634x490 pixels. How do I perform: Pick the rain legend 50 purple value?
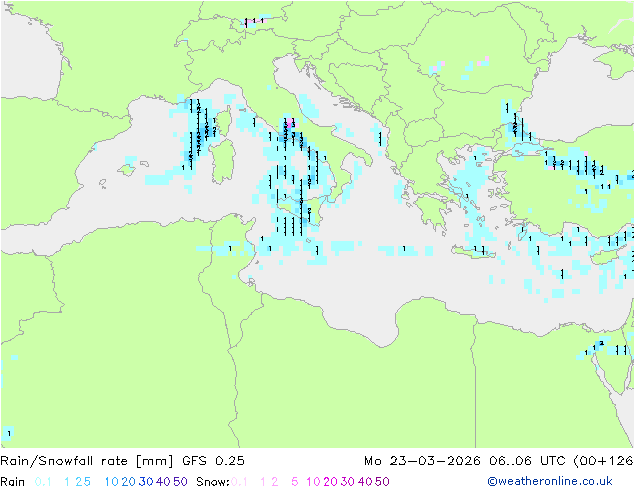(180, 482)
